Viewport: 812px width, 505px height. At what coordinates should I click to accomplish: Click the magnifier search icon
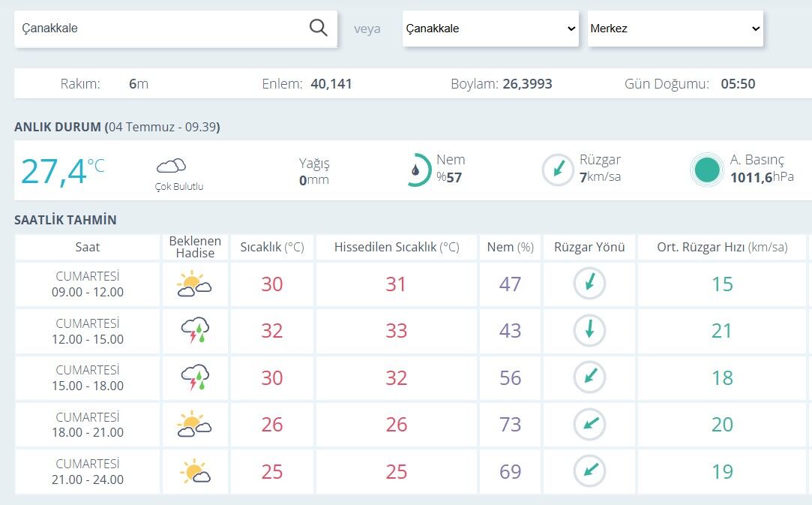(318, 28)
